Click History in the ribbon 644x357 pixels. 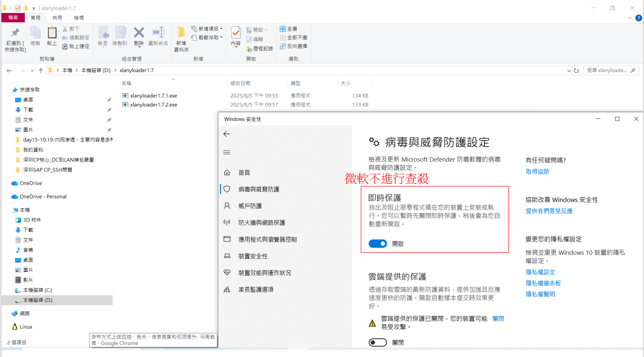[x=259, y=49]
